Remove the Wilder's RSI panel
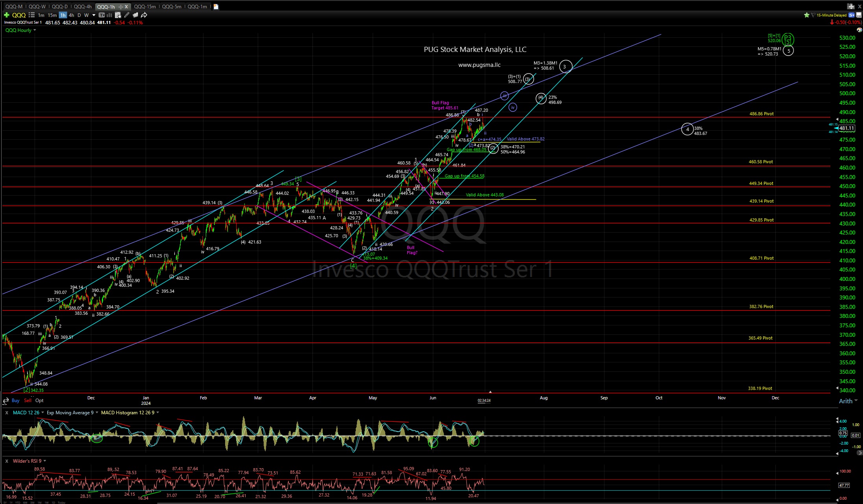 [7, 461]
